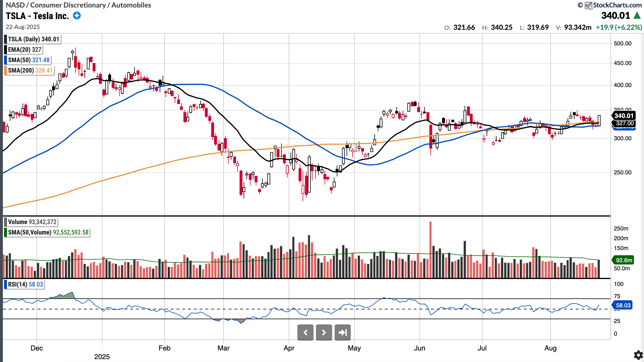The image size is (644, 362).
Task: Select the SMA(50) 321.48 legend label
Action: tap(29, 60)
